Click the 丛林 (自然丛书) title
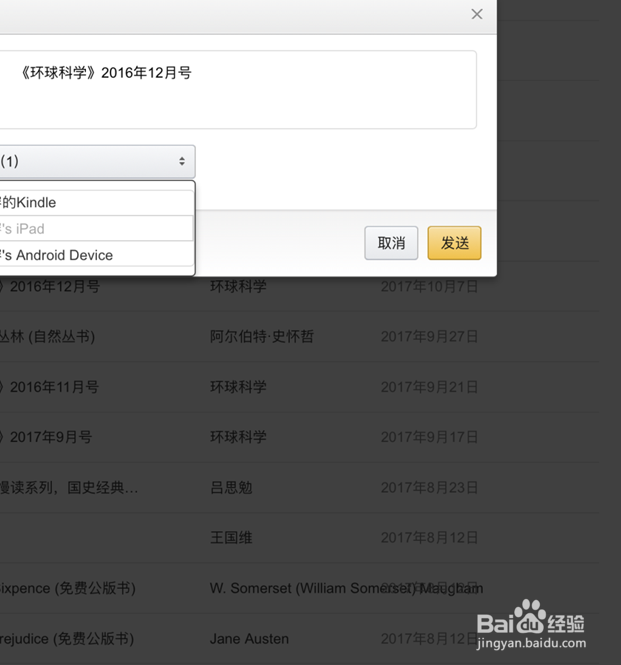Screen dimensions: 621x665 [47, 337]
